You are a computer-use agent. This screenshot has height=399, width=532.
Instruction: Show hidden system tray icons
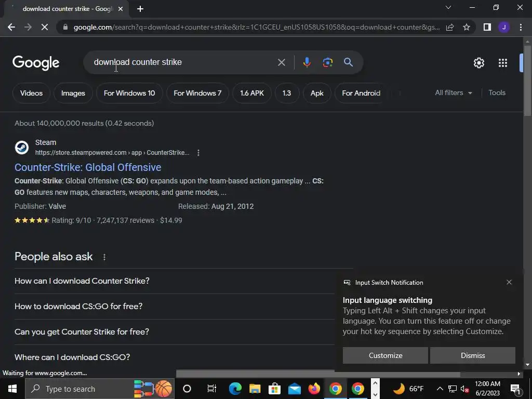pyautogui.click(x=440, y=389)
